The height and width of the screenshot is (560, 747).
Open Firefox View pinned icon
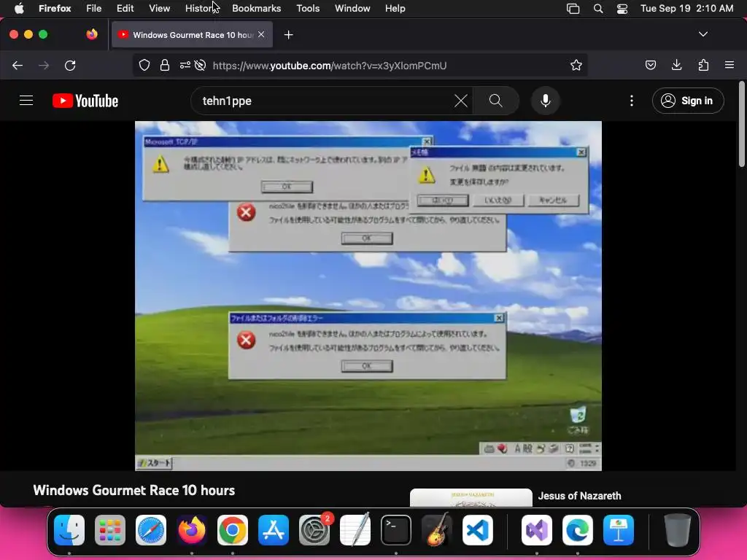click(92, 34)
